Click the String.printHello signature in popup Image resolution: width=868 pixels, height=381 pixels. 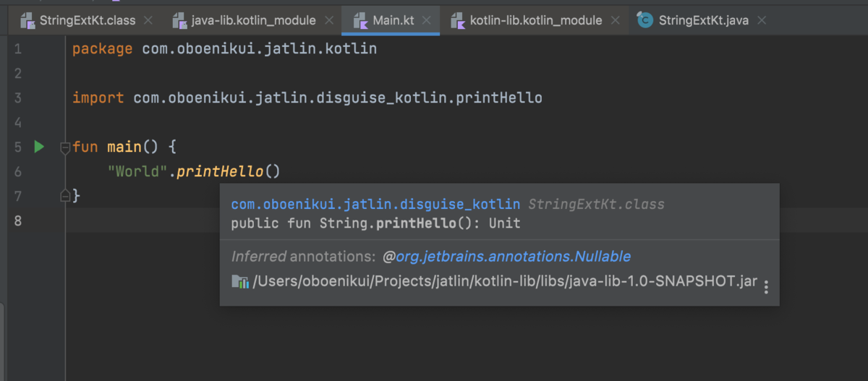click(375, 223)
